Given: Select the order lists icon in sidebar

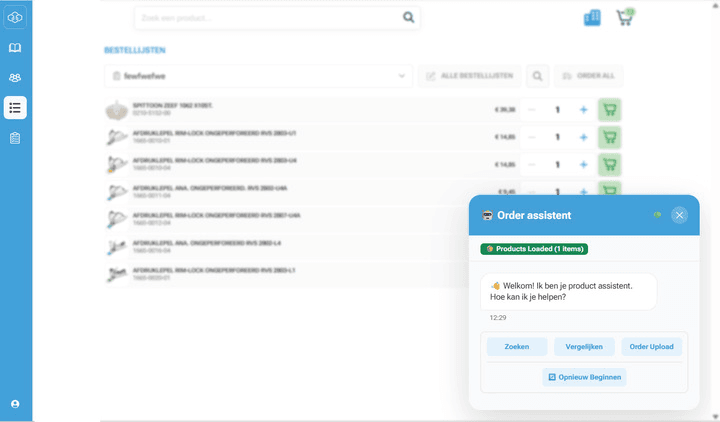Looking at the screenshot, I should tap(15, 108).
